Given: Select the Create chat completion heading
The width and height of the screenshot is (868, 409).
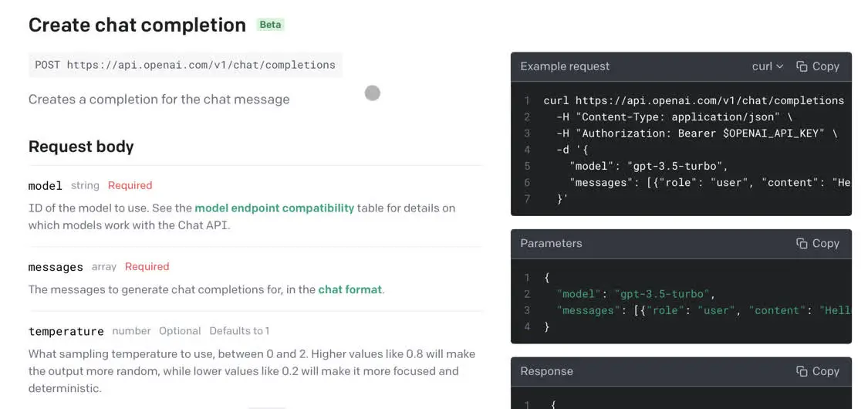Looking at the screenshot, I should tap(137, 25).
